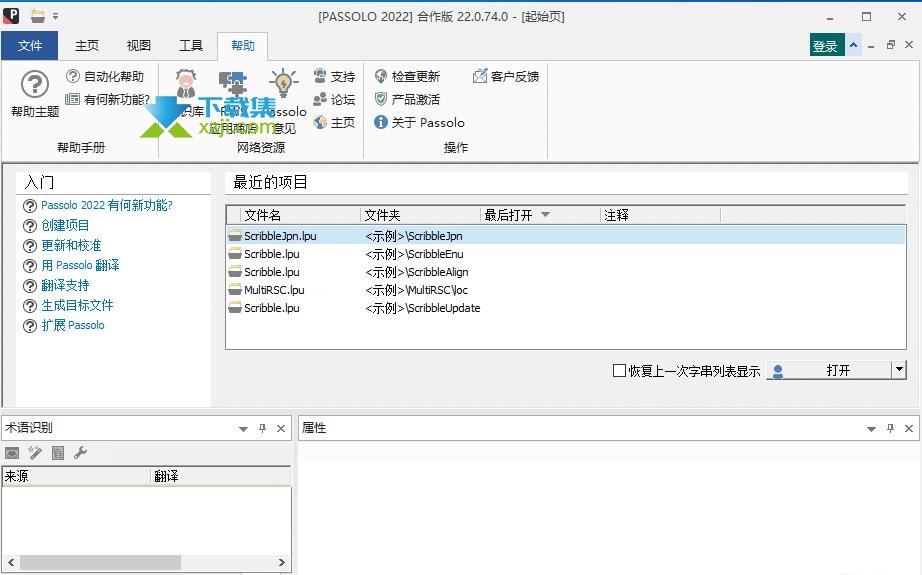
Task: Open the 创建项目 link
Action: tap(65, 225)
